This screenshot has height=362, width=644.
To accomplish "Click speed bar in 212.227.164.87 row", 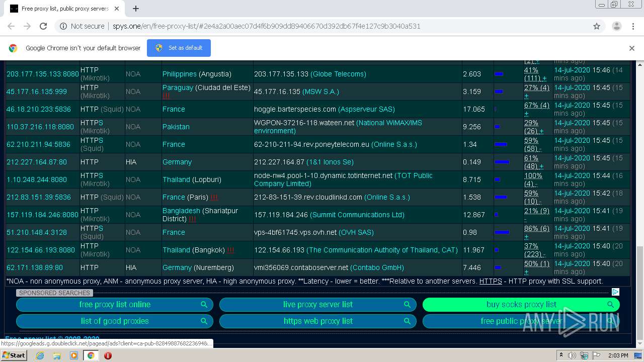I will click(502, 162).
